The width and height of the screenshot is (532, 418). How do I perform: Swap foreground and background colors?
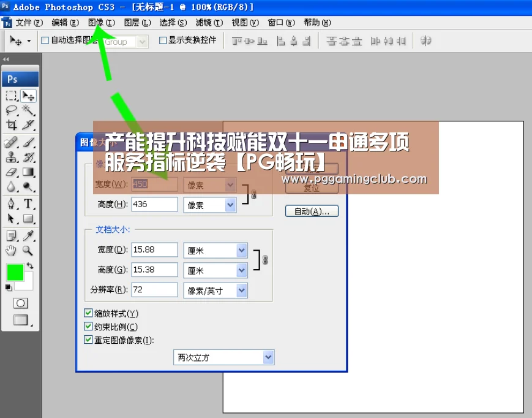[x=30, y=266]
